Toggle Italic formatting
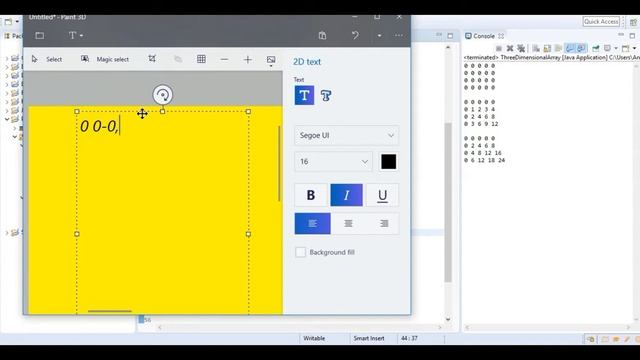The height and width of the screenshot is (360, 640). [347, 195]
